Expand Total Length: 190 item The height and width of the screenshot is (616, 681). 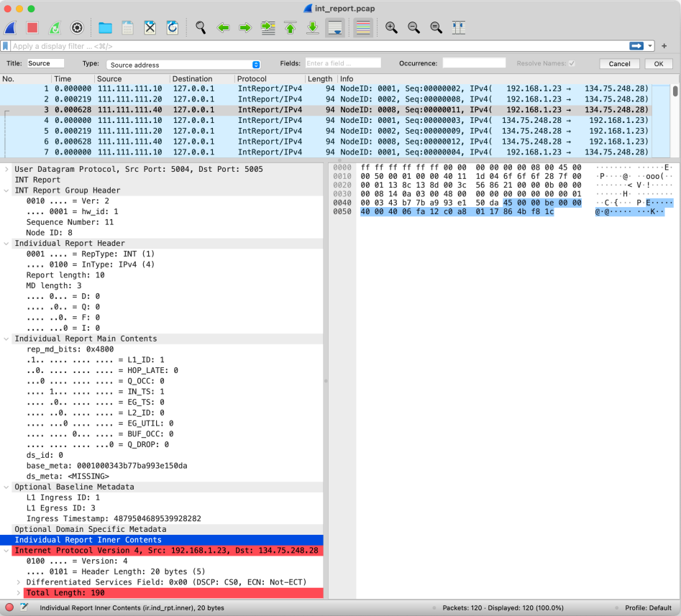[18, 593]
